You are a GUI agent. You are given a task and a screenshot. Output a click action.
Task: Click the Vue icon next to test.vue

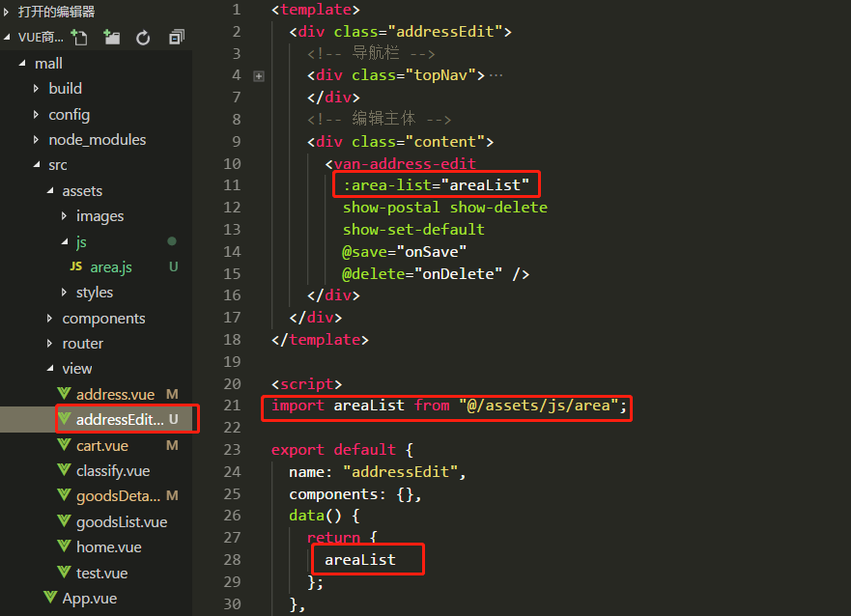[64, 573]
